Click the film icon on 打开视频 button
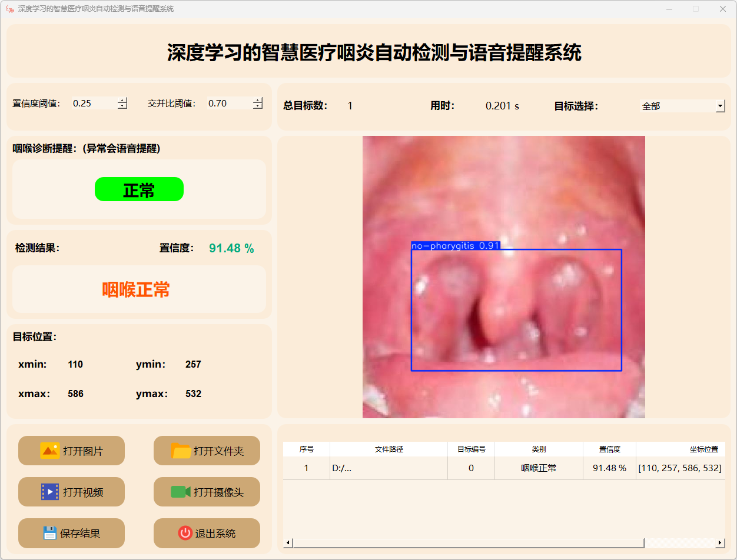The width and height of the screenshot is (737, 560). pos(49,492)
